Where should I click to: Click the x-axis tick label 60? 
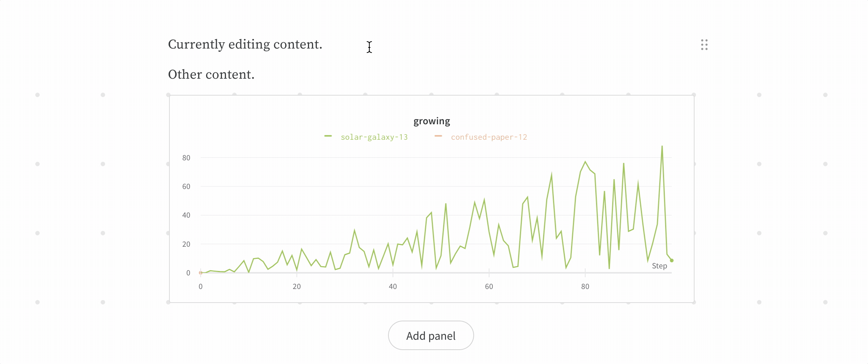click(489, 287)
